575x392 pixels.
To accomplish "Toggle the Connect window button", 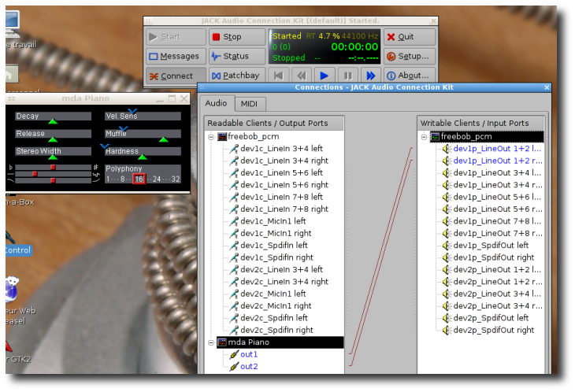I will point(176,76).
